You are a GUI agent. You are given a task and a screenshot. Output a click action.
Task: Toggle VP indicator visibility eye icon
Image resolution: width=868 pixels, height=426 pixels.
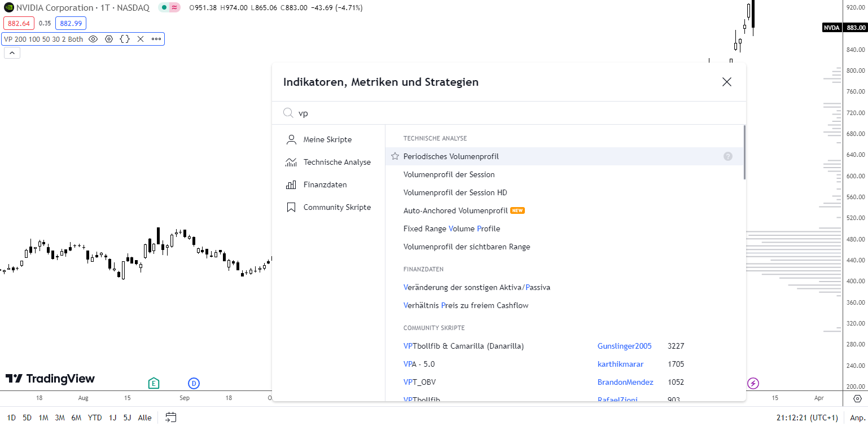click(x=93, y=39)
